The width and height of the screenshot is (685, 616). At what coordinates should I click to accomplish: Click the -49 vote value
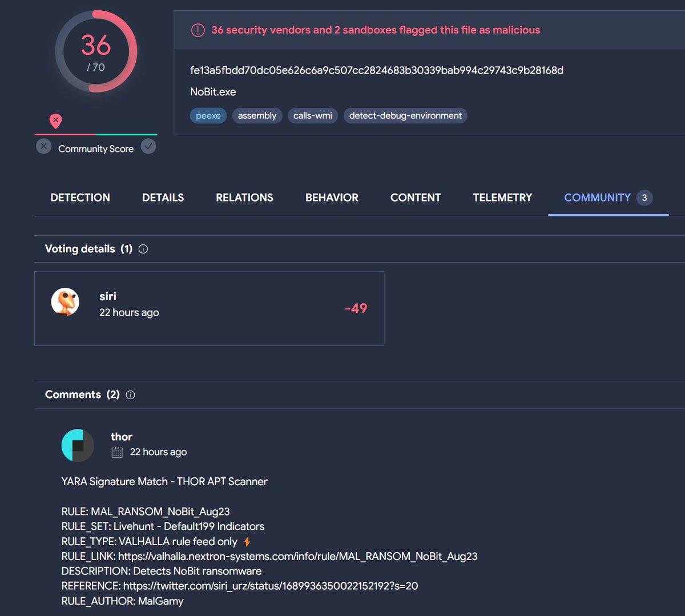click(x=356, y=308)
